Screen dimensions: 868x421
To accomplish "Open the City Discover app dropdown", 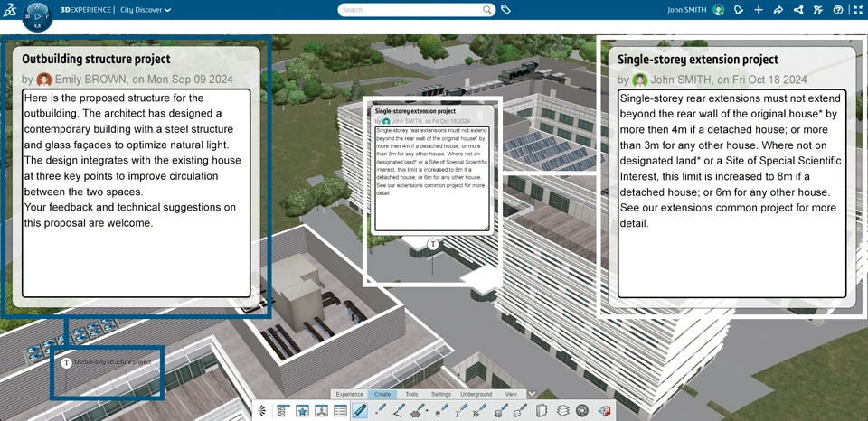I will point(146,10).
